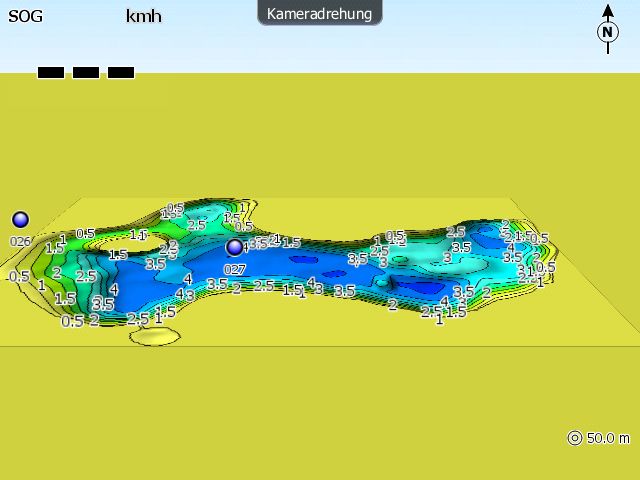Click the waypoint label 027 text
The image size is (640, 480).
235,269
